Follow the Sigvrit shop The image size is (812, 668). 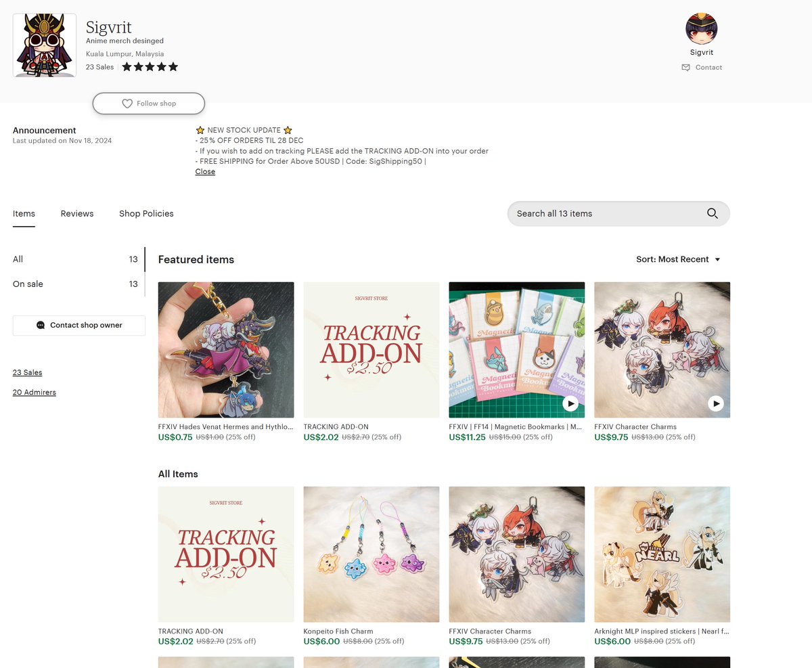(149, 104)
